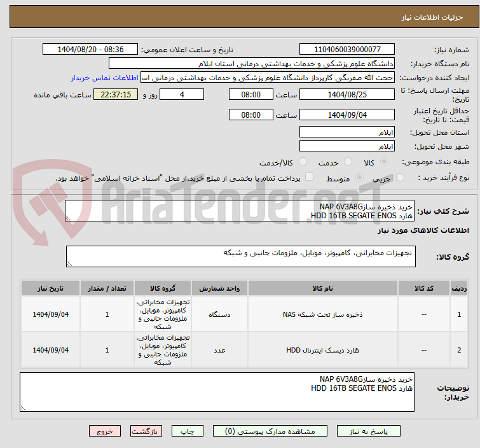Click the واحد شمارش column header
The image size is (480, 448).
(x=219, y=288)
